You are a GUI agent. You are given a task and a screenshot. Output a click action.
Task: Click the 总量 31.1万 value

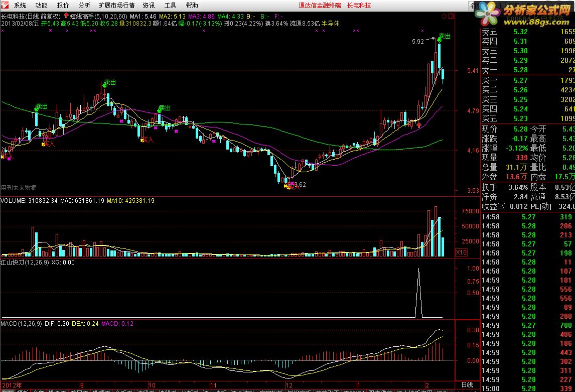coord(517,167)
